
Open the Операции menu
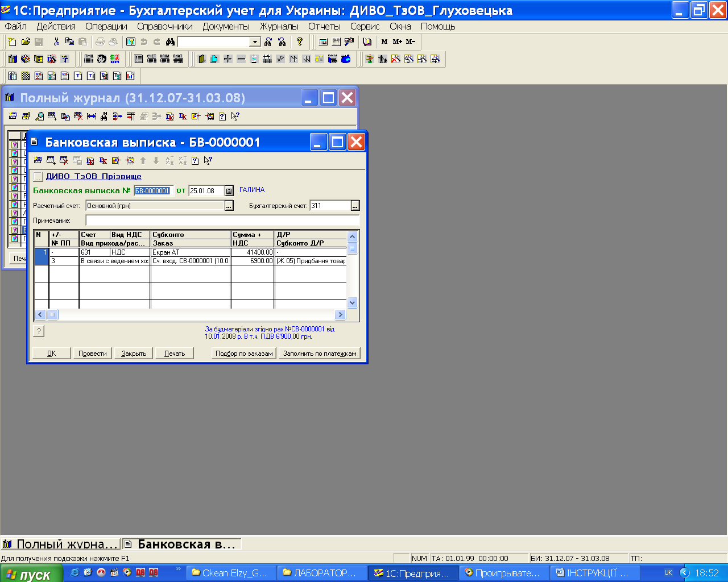106,26
